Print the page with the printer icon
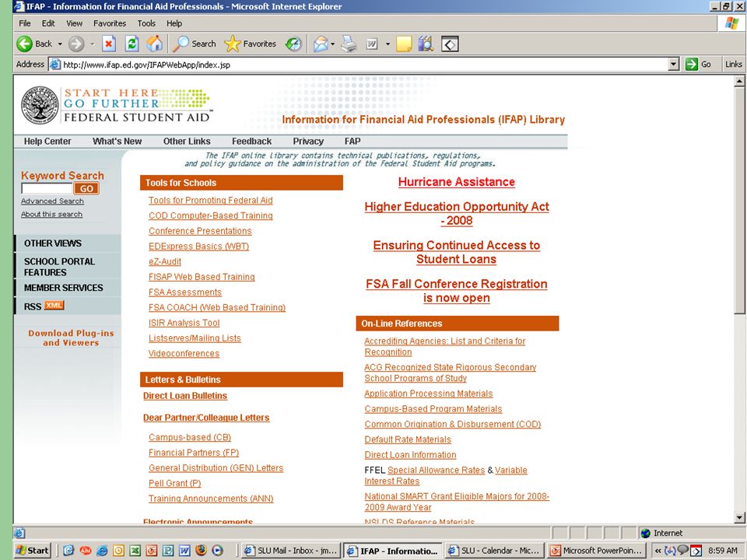 (349, 44)
